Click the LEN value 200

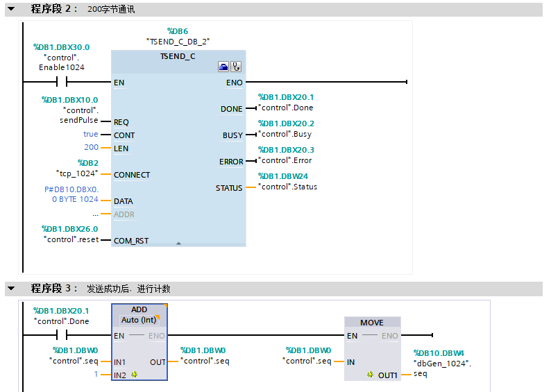coord(92,147)
